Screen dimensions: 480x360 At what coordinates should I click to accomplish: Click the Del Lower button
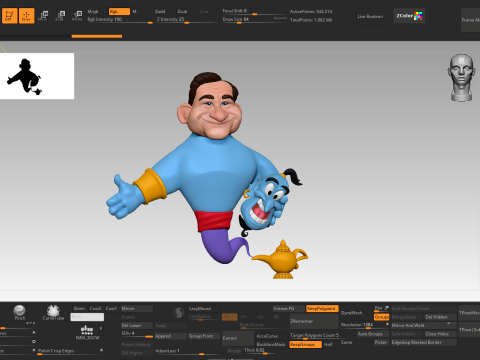(137, 325)
